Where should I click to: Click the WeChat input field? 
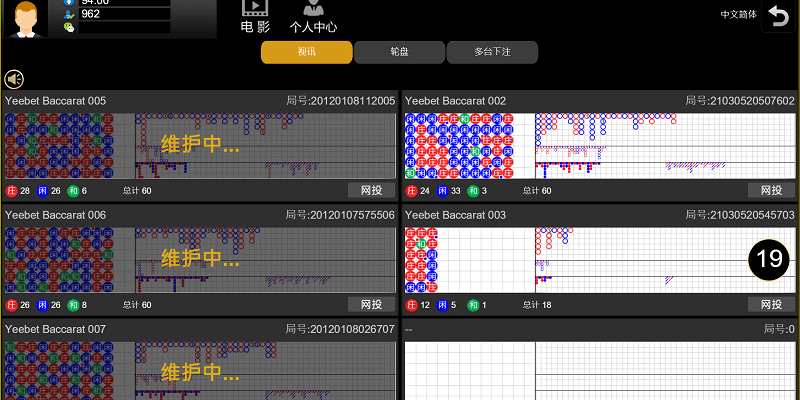(x=124, y=28)
